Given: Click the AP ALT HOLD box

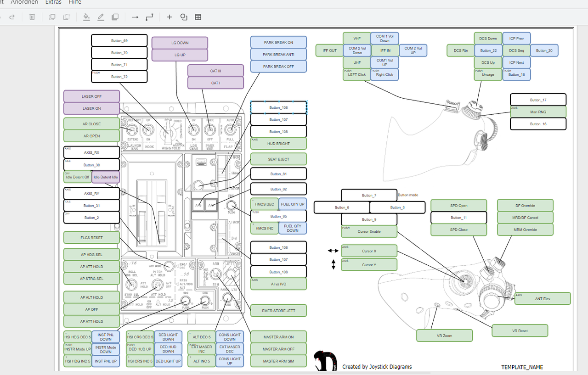Looking at the screenshot, I should point(91,297).
